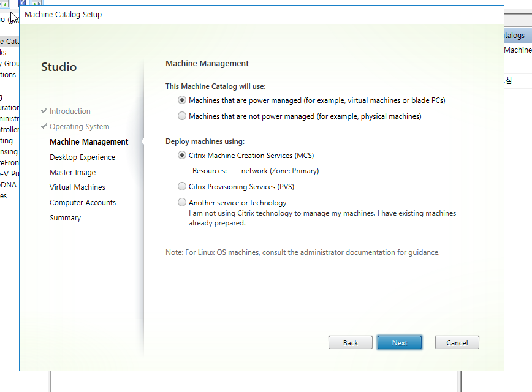
Task: Click the Operating System completed checkmark icon
Action: (x=44, y=126)
